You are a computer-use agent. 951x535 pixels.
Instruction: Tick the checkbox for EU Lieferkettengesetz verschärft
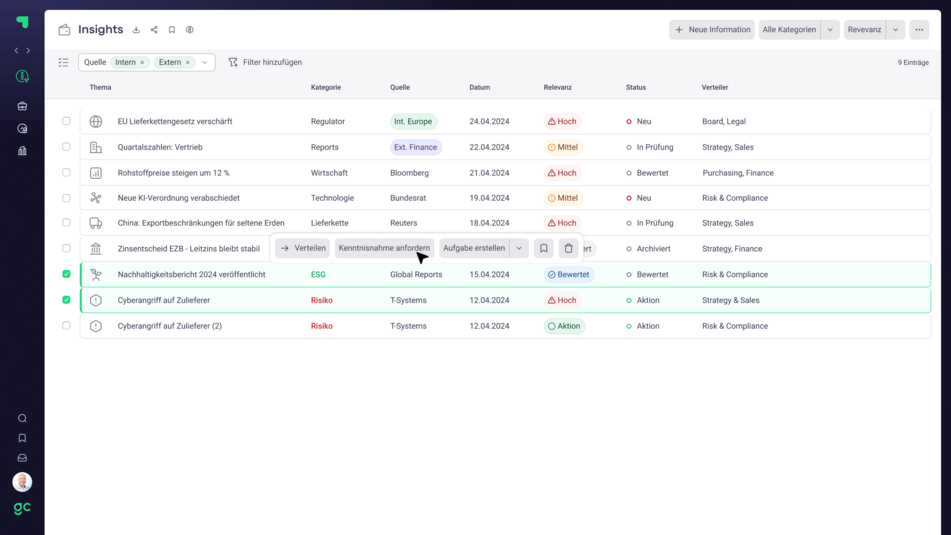[67, 121]
